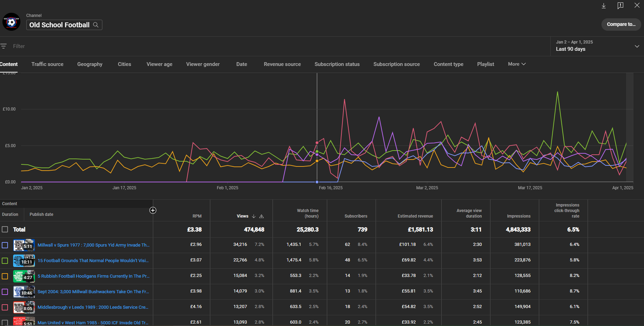The width and height of the screenshot is (644, 326).
Task: Open Millwall v Spurs 1977 video link
Action: (93, 245)
